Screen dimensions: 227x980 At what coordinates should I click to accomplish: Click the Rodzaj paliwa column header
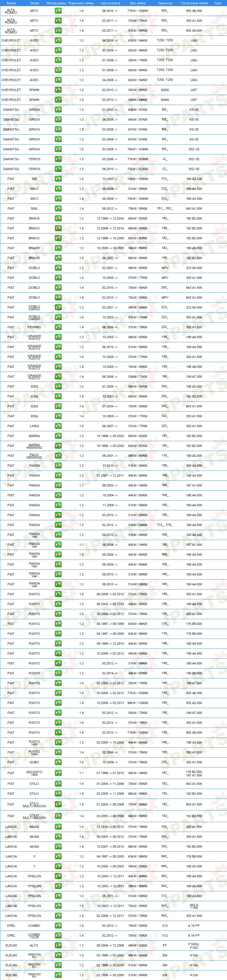pyautogui.click(x=56, y=3)
